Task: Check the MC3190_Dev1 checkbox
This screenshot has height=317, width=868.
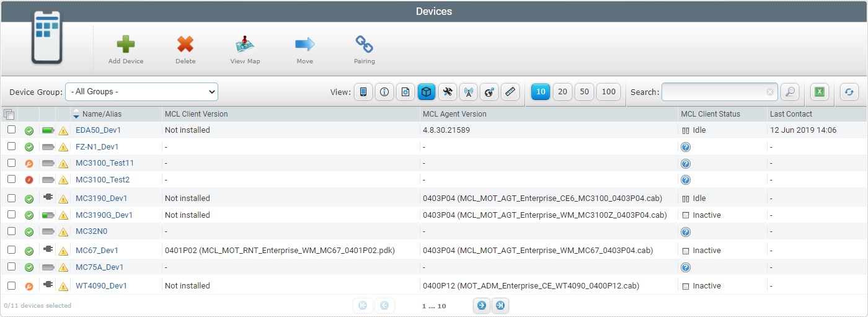Action: 11,198
